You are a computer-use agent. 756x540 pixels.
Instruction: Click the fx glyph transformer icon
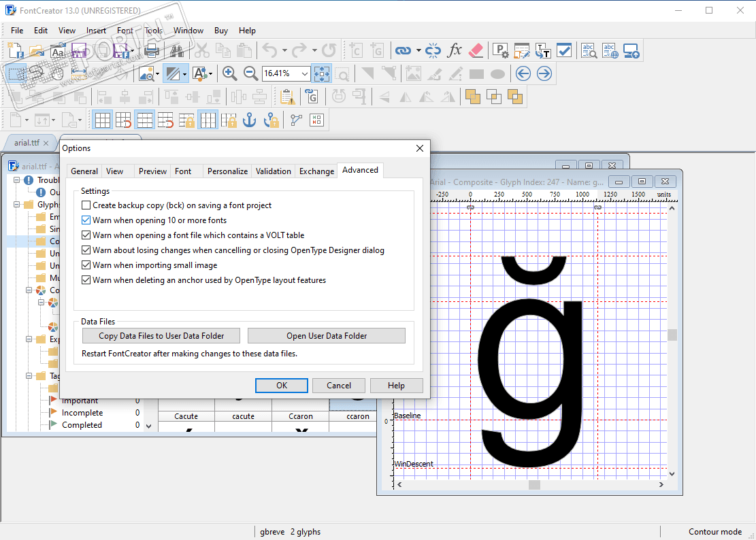pos(455,50)
